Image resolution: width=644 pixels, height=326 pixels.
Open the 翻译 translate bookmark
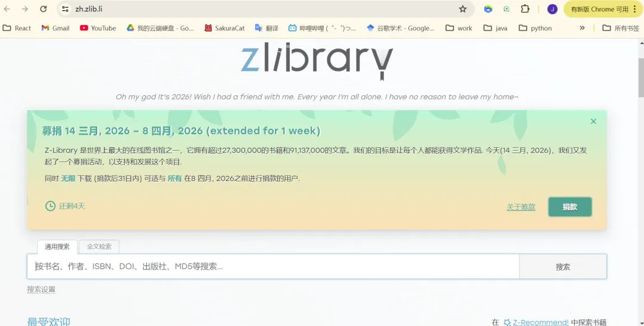point(267,28)
